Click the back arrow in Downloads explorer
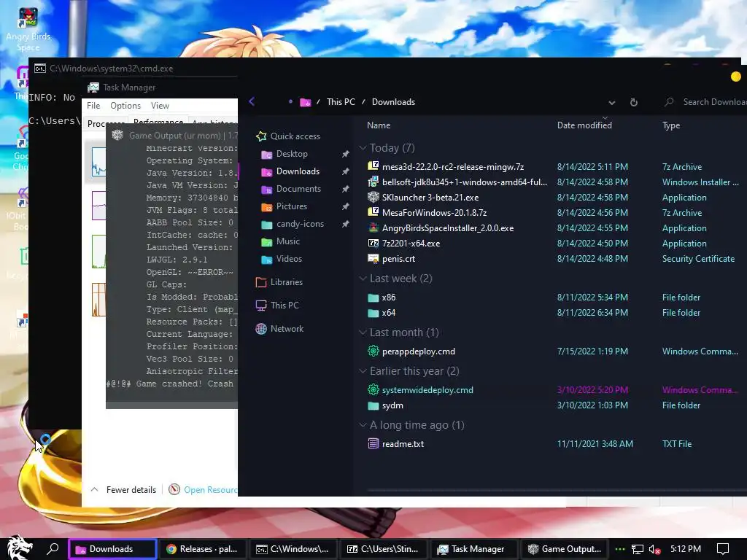Viewport: 747px width, 560px height. [x=252, y=101]
